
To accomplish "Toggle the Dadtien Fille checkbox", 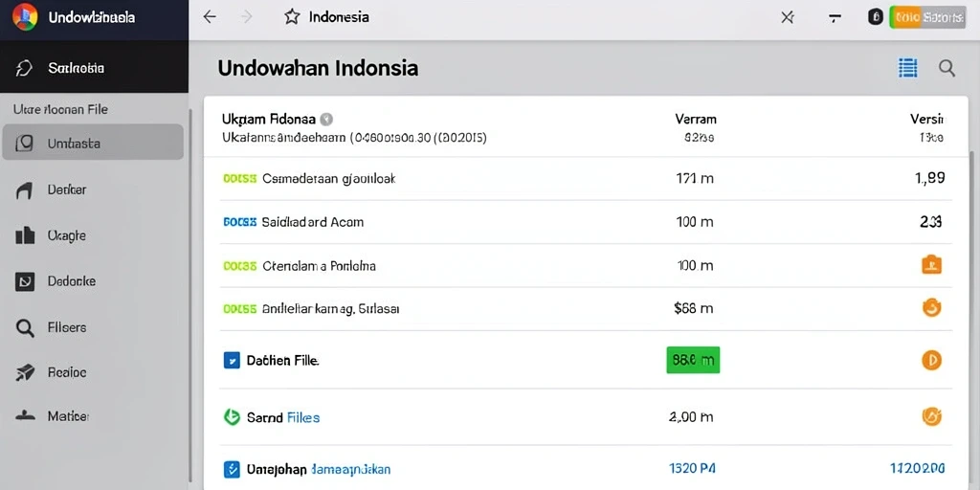I will [232, 360].
